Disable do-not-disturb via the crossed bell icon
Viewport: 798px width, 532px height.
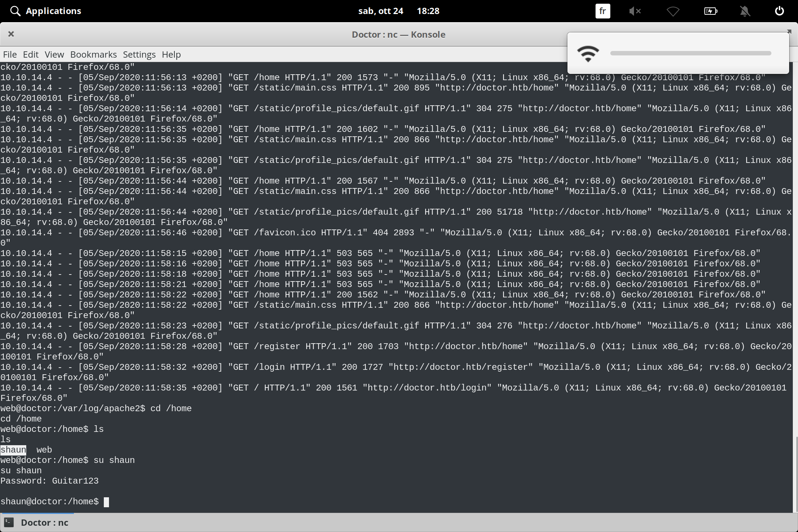coord(745,11)
